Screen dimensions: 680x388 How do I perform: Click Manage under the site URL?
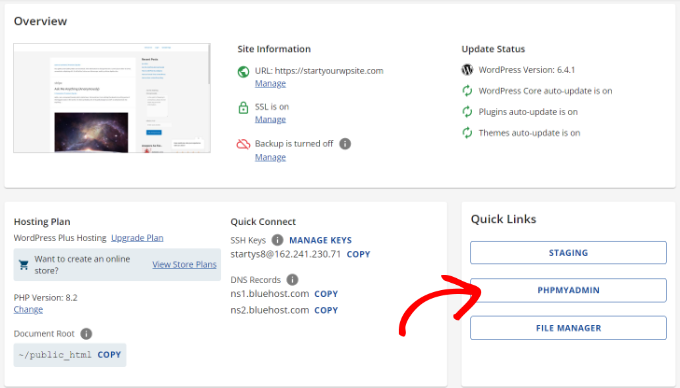coord(270,83)
